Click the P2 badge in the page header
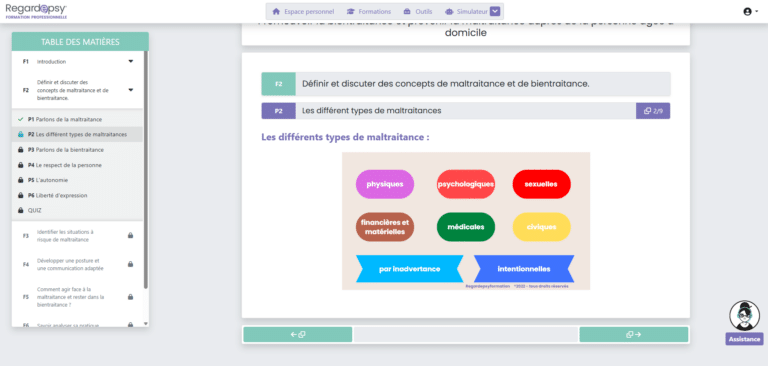Screen dimensions: 768x366 [x=278, y=111]
